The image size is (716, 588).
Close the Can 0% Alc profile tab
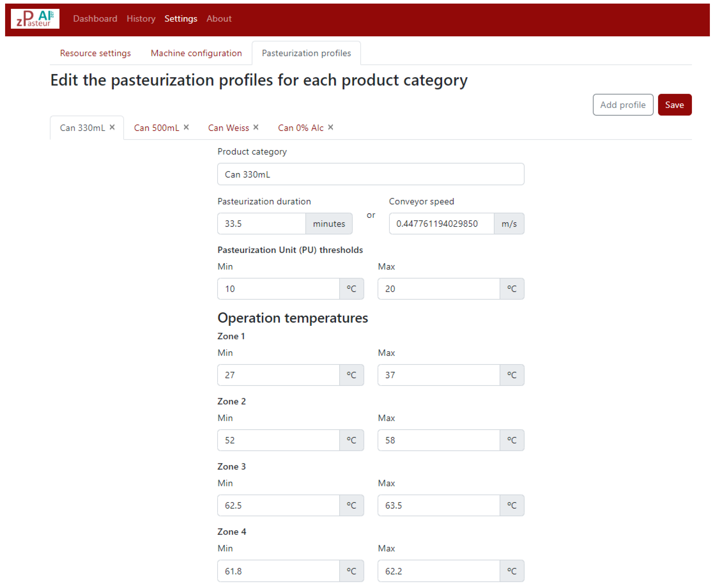click(x=331, y=127)
